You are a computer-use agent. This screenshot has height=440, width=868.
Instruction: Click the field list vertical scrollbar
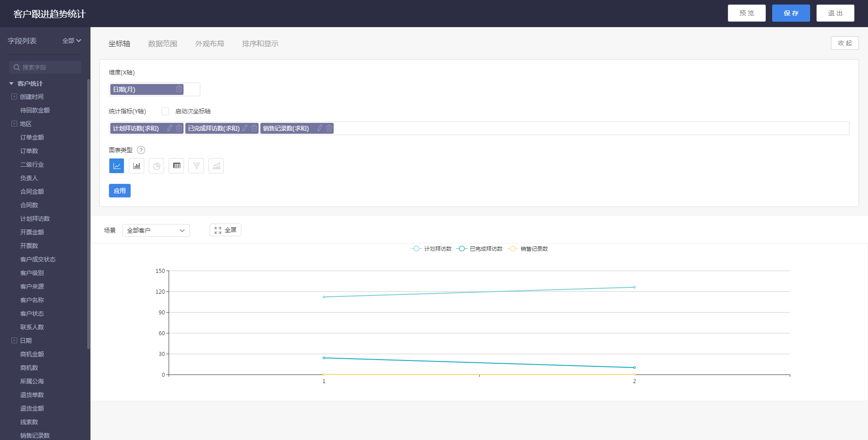pyautogui.click(x=89, y=214)
